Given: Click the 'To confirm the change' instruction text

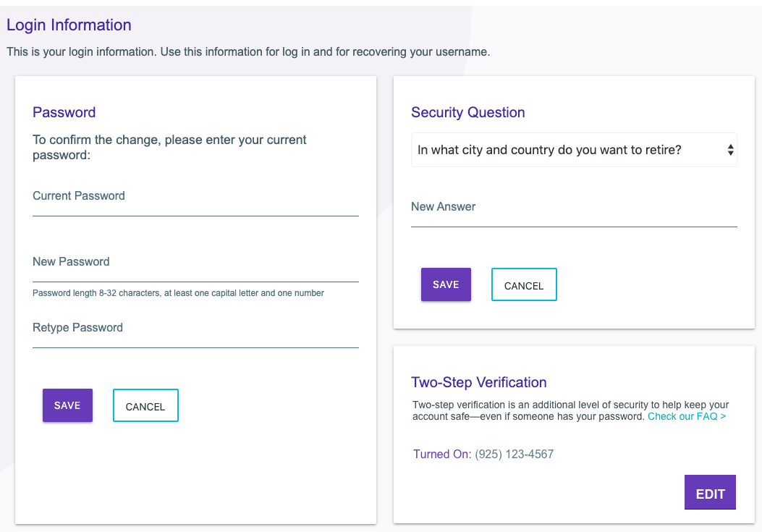Looking at the screenshot, I should point(169,148).
